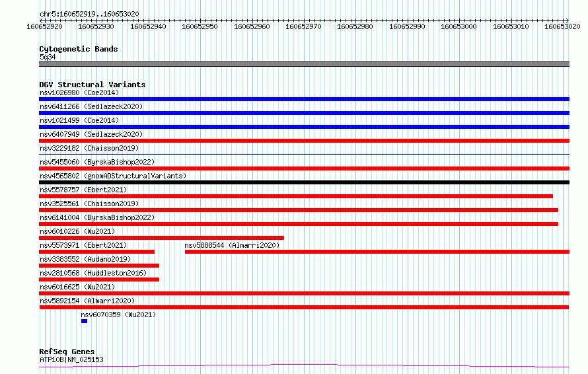Select the black gnomAD nsv4565802 variant bar
Viewport: 588px width, 374px height.
pyautogui.click(x=304, y=182)
